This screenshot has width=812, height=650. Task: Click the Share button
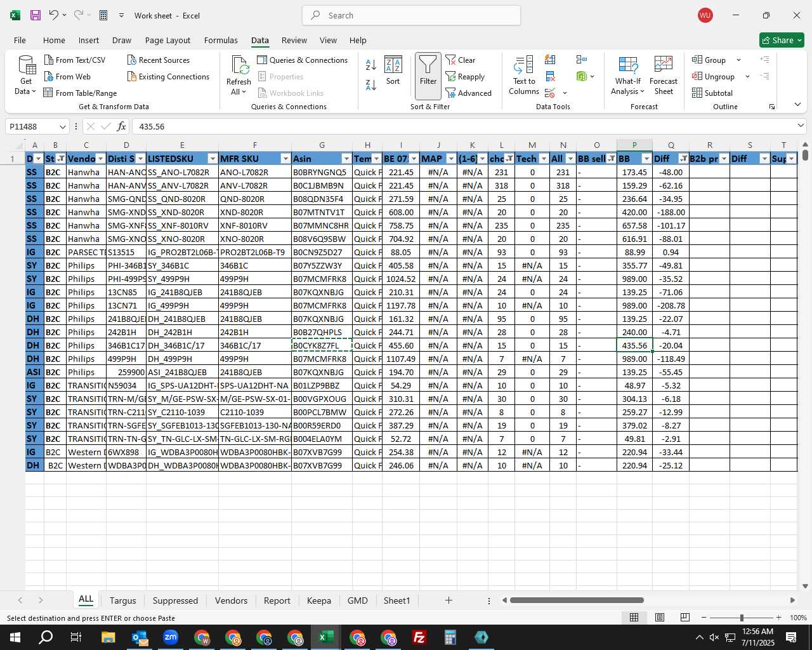pos(782,40)
